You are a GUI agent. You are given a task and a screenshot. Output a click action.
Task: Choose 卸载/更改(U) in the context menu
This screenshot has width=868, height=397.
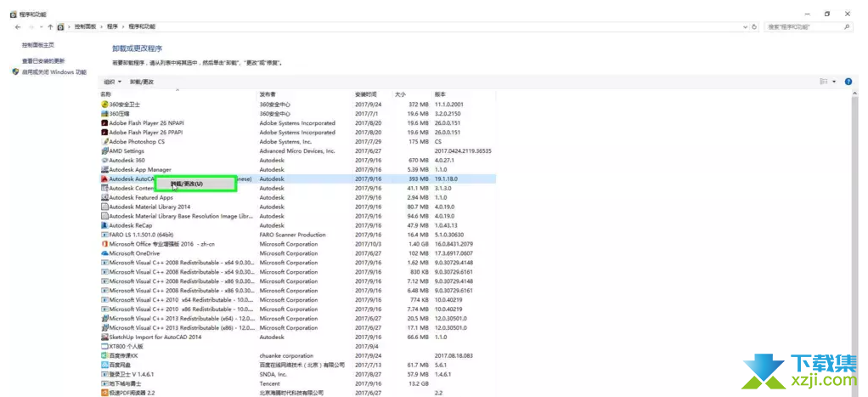point(195,184)
